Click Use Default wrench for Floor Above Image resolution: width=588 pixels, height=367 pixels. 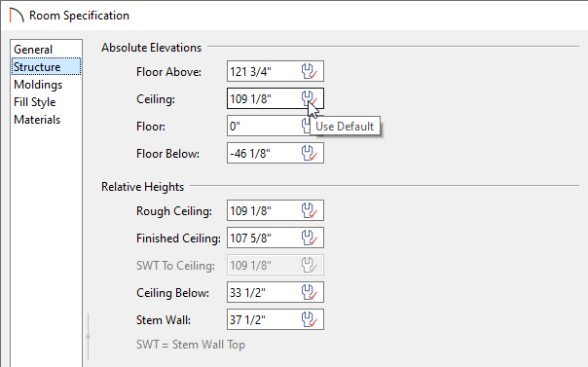point(310,71)
